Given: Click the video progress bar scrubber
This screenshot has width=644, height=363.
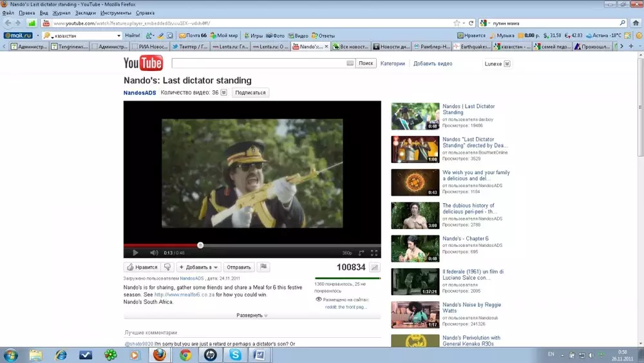Looking at the screenshot, I should [x=200, y=245].
